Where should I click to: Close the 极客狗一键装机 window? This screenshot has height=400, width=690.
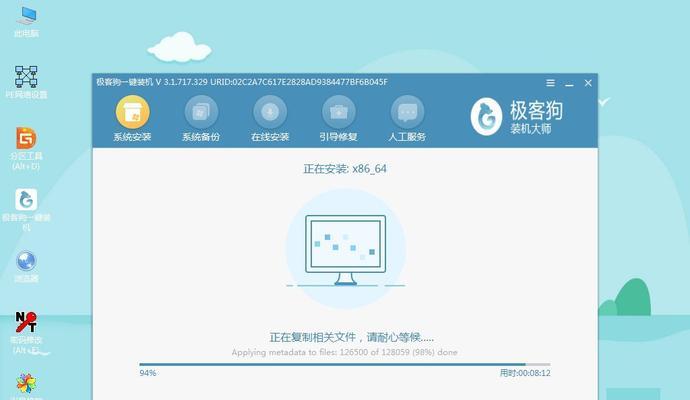tap(588, 83)
